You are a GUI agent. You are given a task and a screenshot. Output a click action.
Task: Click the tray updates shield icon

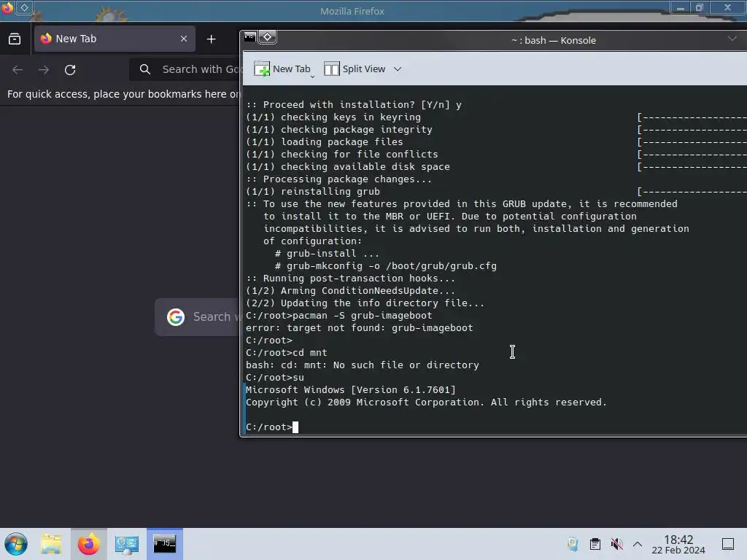(573, 544)
